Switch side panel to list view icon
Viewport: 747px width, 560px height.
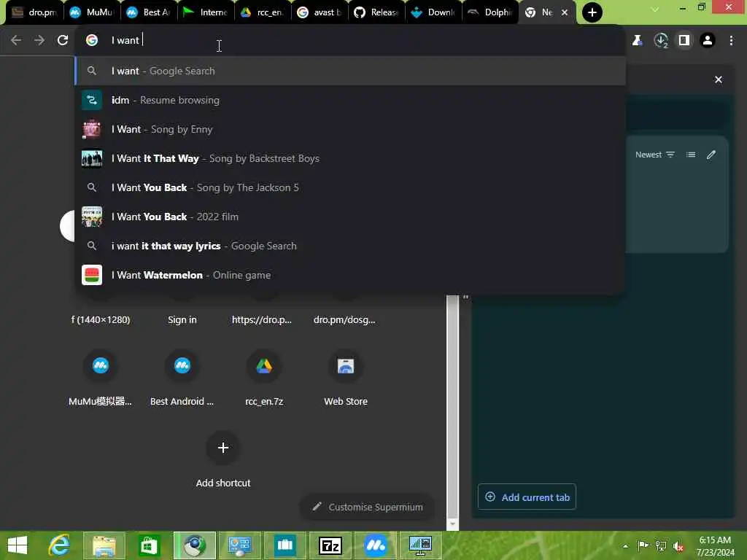[690, 155]
